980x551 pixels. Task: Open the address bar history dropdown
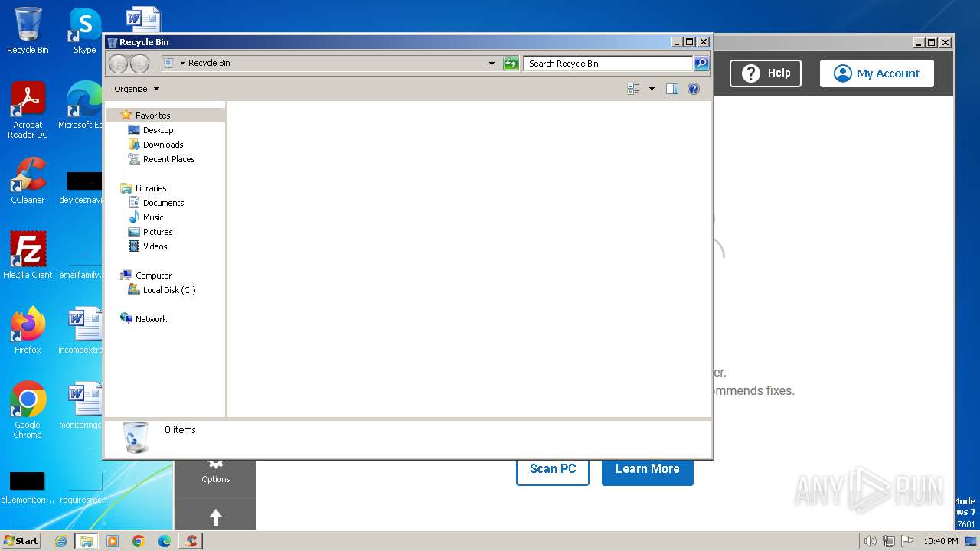[x=492, y=64]
